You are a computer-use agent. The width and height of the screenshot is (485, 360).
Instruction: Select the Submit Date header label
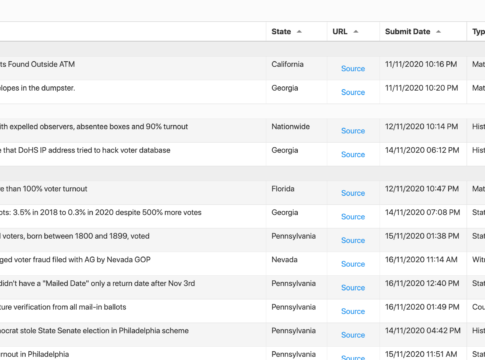407,32
